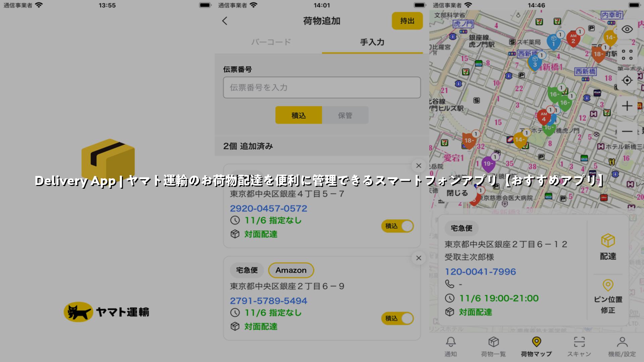Tap the Amazon tag chip
644x362 pixels.
point(291,270)
